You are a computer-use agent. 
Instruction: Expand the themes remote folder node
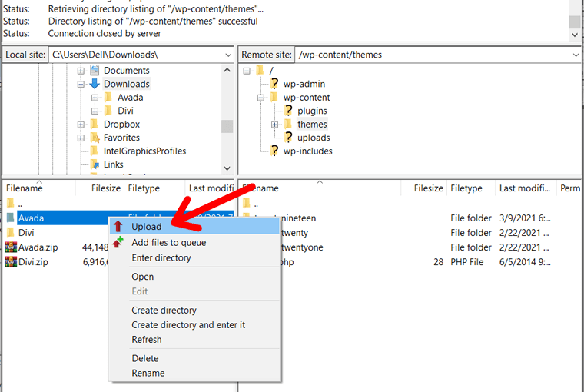(275, 125)
